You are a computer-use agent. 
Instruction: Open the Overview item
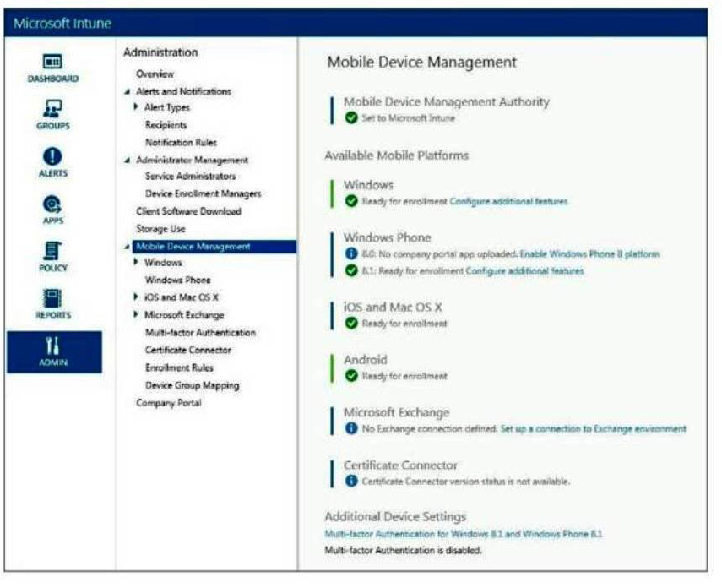click(155, 73)
